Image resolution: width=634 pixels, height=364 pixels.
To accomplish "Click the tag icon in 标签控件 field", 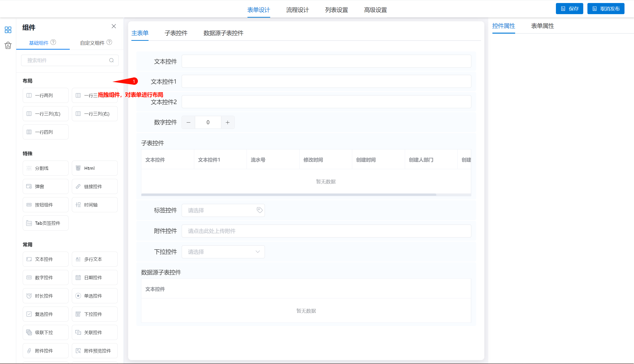I will (260, 210).
